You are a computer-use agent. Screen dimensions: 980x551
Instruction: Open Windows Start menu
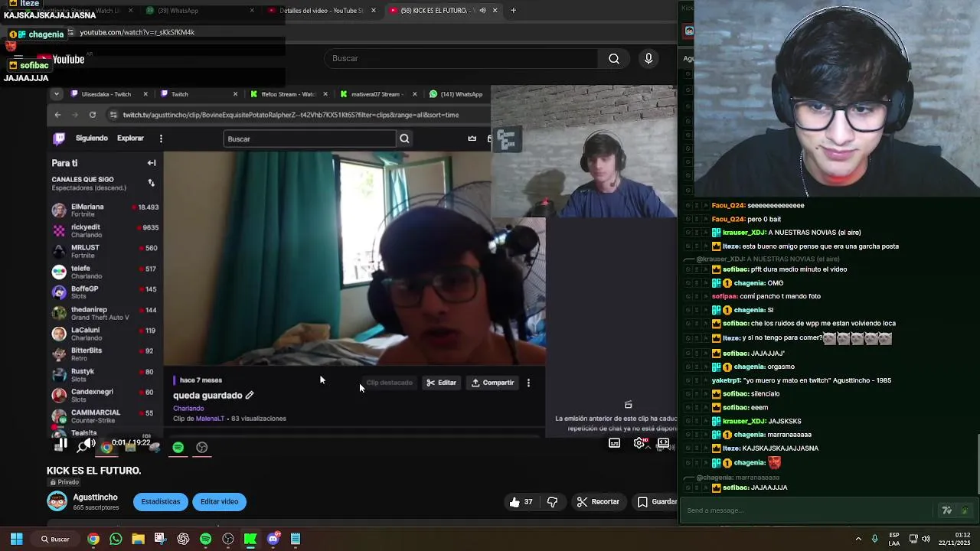click(x=16, y=539)
